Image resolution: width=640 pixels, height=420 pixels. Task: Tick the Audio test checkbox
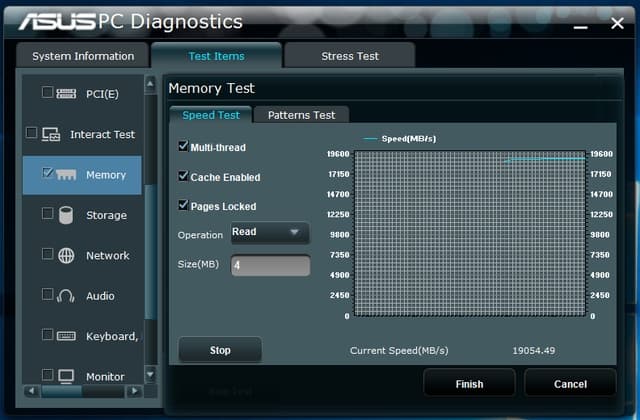[47, 294]
